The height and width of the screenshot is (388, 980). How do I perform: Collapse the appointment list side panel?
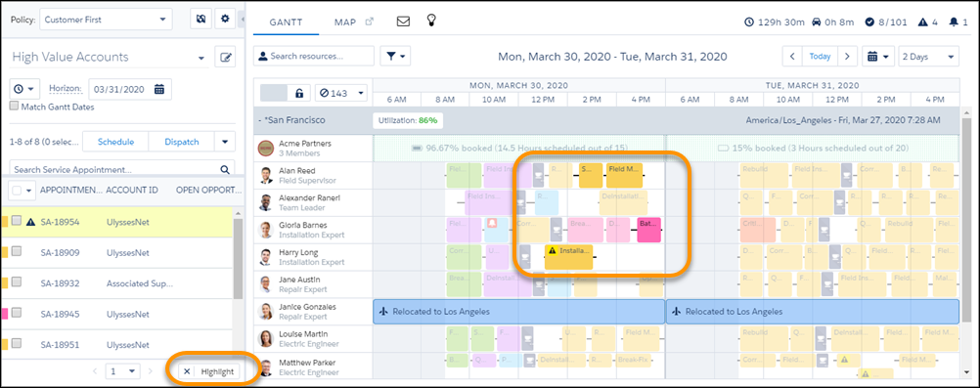pos(242,20)
